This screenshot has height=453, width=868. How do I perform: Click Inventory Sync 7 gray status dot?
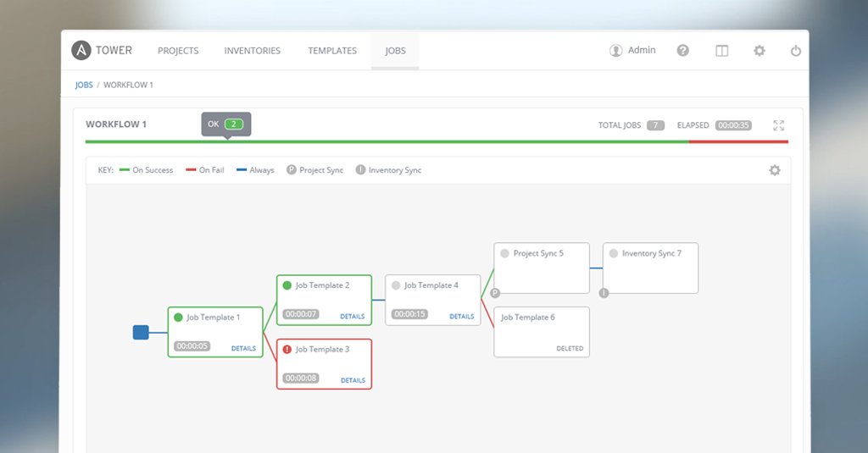click(x=614, y=253)
